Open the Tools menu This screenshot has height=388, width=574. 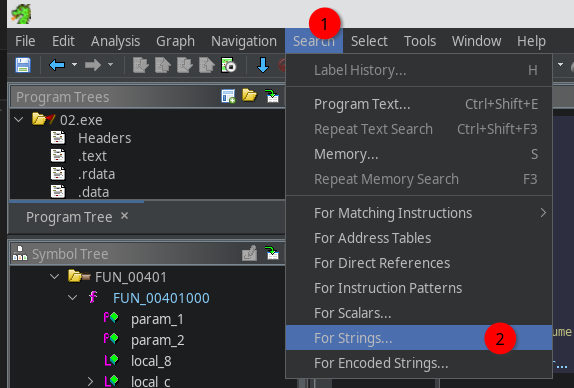point(420,41)
